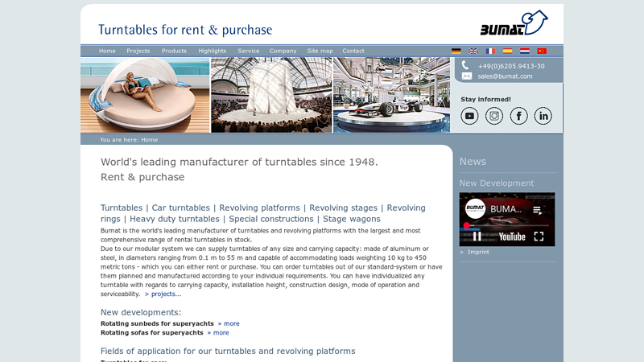Viewport: 644px width, 362px height.
Task: Enter fullscreen on the video player
Action: tap(539, 237)
